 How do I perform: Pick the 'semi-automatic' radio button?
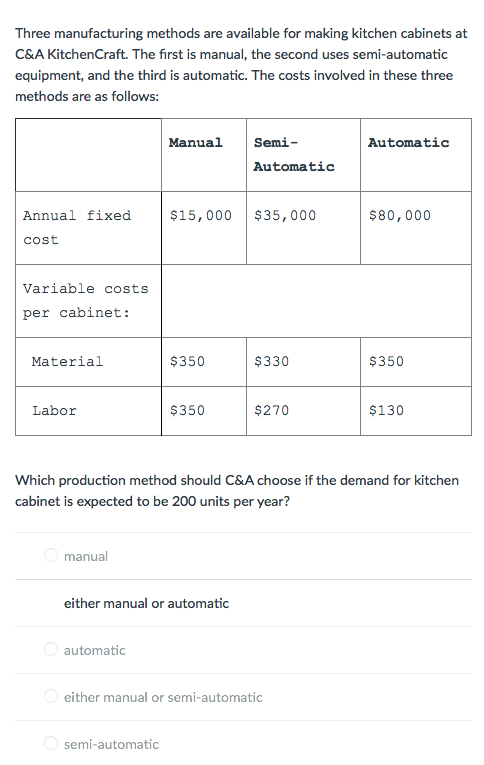(51, 744)
